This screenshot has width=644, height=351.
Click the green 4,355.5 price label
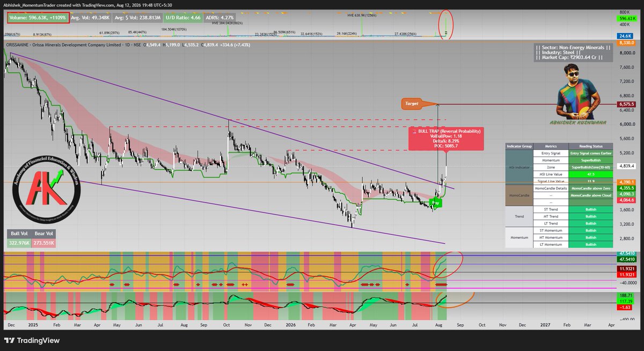[x=626, y=188]
